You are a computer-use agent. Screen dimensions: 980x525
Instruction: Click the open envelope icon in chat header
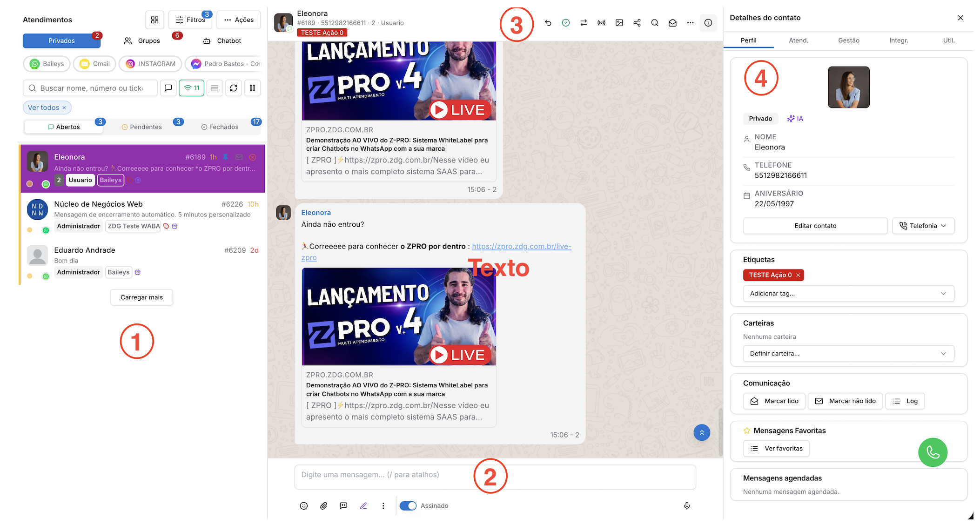point(672,23)
